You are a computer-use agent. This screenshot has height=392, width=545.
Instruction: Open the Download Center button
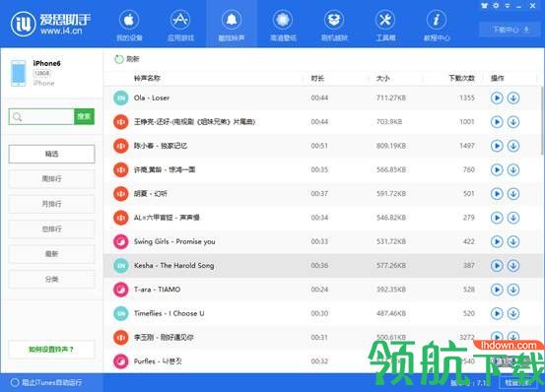click(x=511, y=30)
